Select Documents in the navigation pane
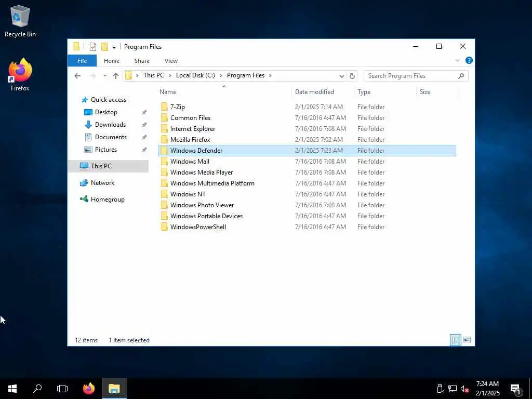The height and width of the screenshot is (399, 532). pyautogui.click(x=111, y=137)
